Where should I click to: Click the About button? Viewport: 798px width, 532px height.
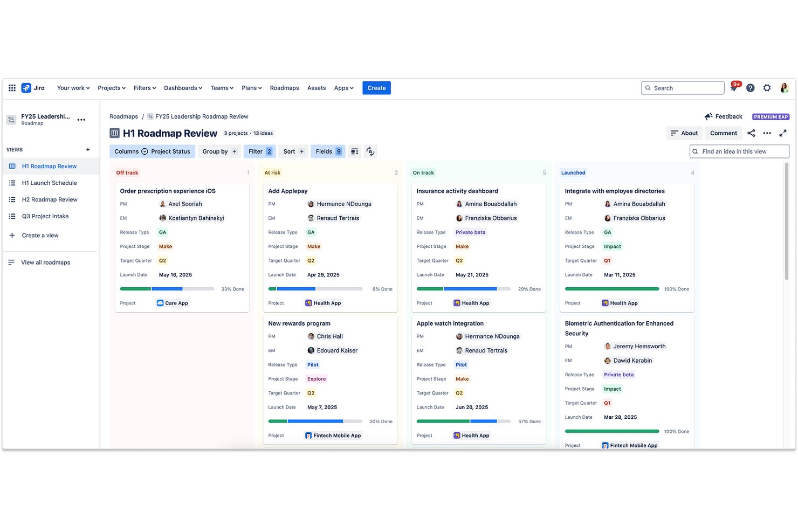click(684, 133)
